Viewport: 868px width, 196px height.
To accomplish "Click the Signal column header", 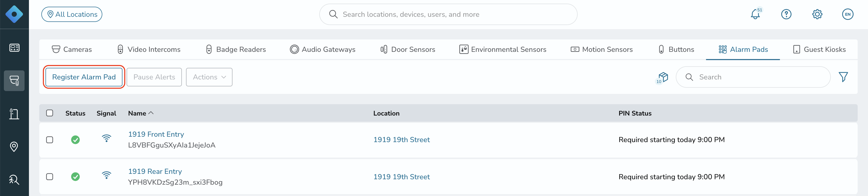I will coord(106,113).
